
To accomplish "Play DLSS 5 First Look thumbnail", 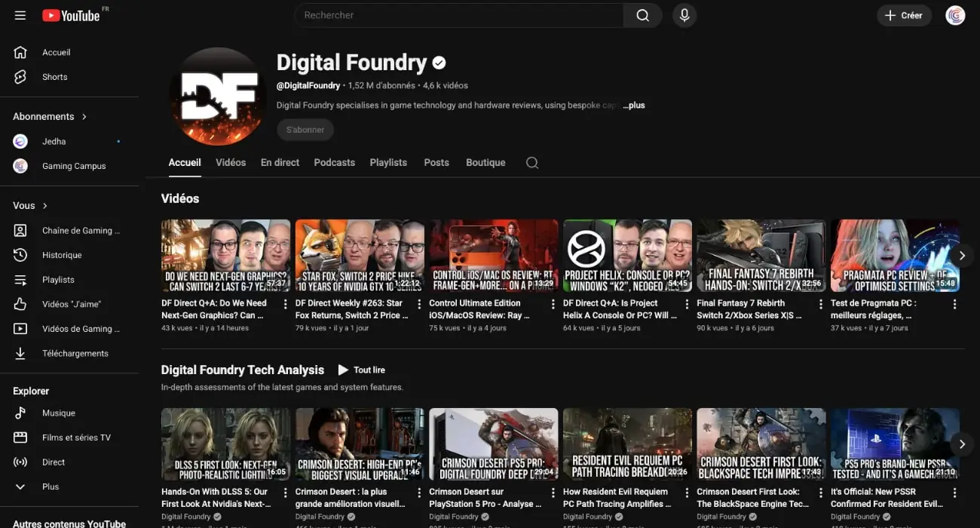I will tap(225, 444).
